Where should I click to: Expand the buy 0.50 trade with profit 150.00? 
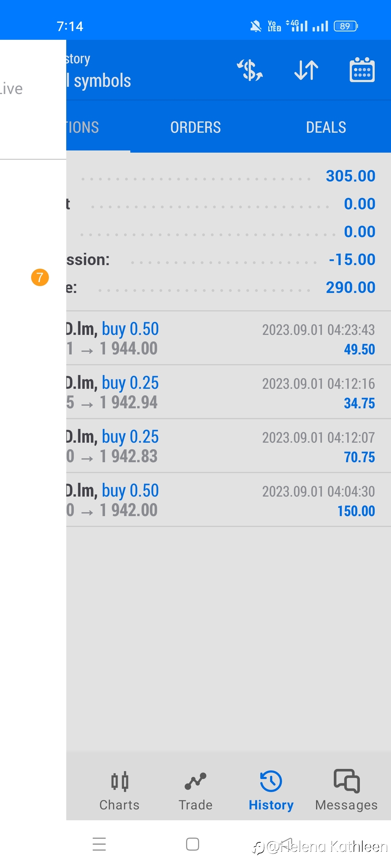[x=228, y=500]
